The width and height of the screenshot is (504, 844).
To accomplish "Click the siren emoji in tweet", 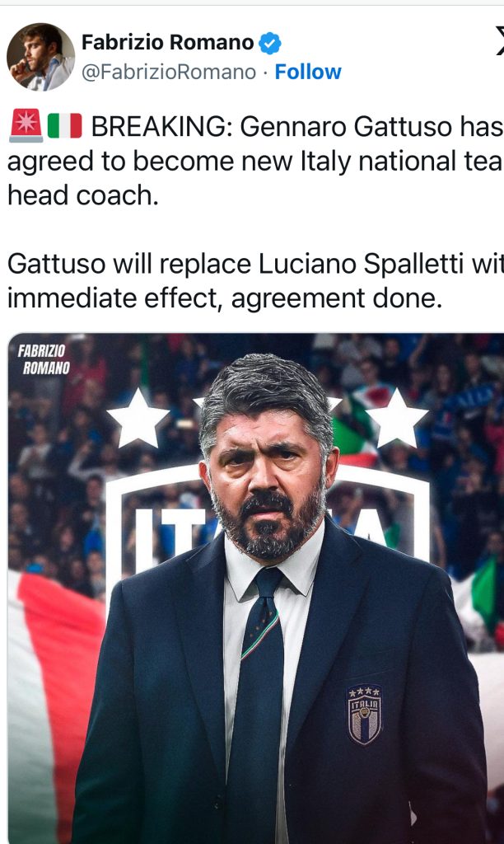I will (26, 125).
